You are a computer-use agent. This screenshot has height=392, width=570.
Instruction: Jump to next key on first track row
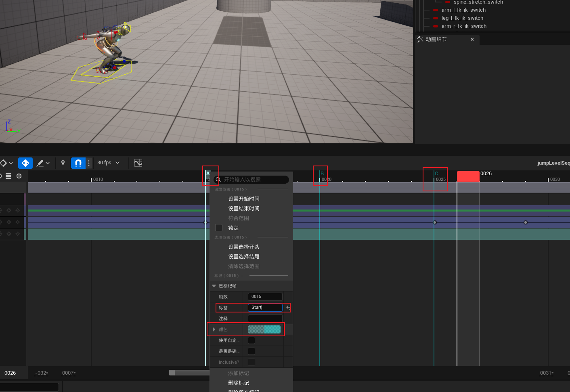(x=17, y=210)
